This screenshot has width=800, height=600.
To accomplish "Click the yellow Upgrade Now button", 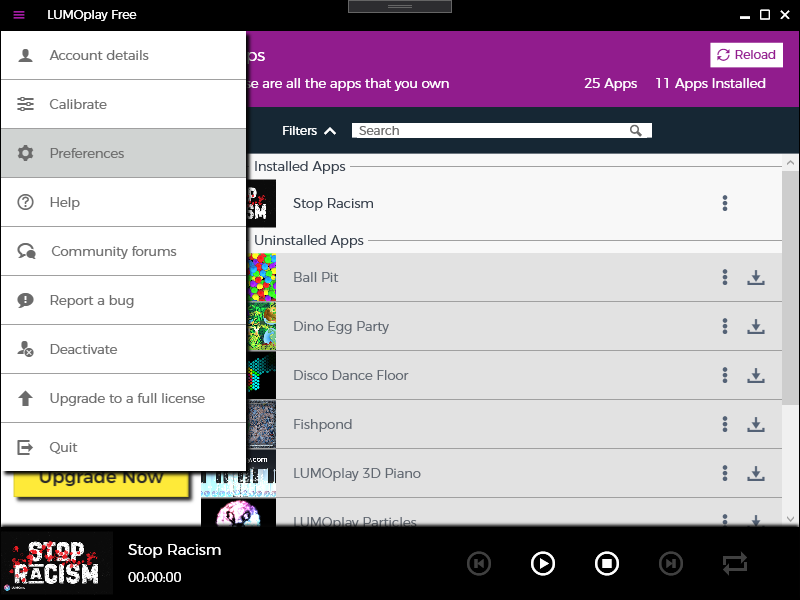I will (101, 483).
